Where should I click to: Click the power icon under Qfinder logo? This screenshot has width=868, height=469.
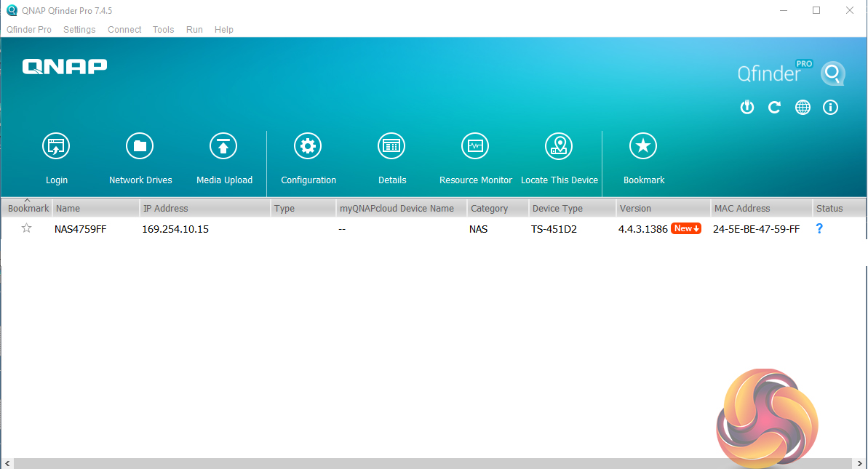[746, 108]
